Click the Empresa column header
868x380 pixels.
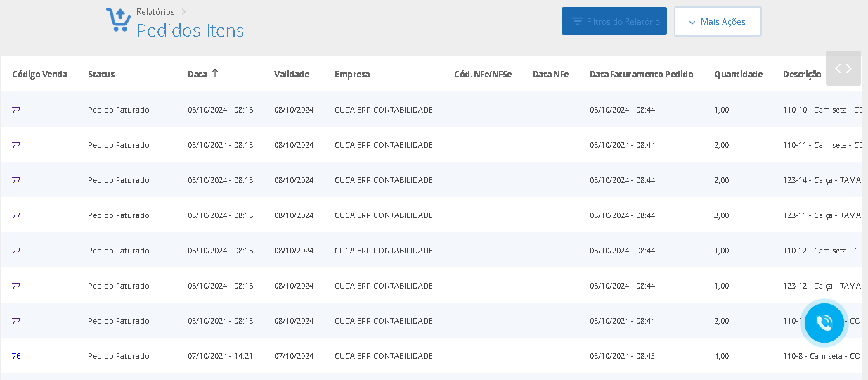click(x=352, y=74)
